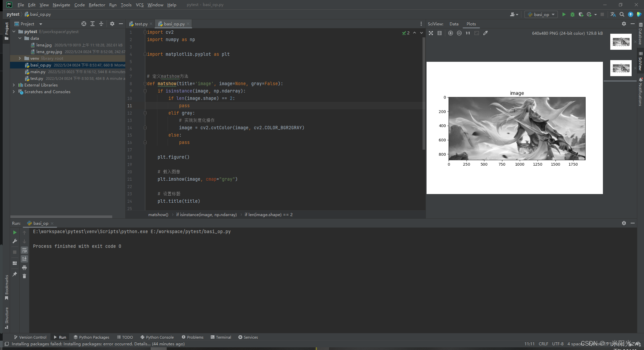644x350 pixels.
Task: Toggle scroll to end in Run console
Action: [x=24, y=259]
